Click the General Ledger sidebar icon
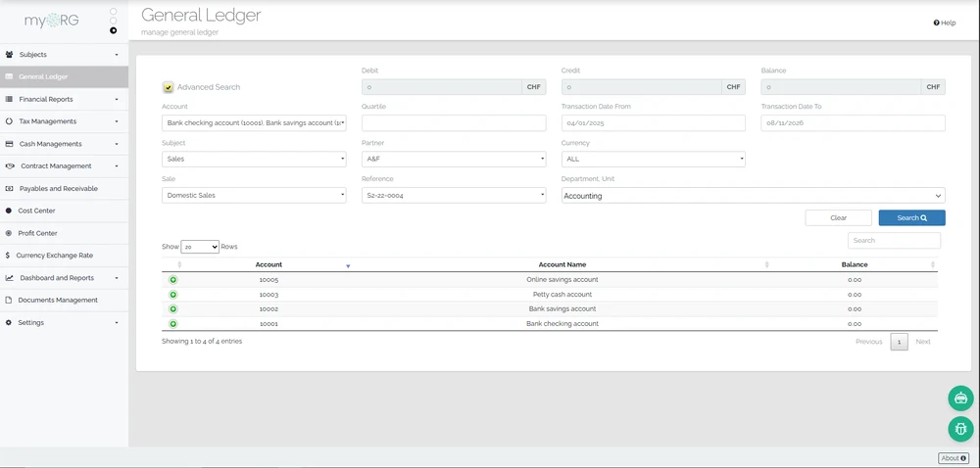The image size is (980, 468). coord(10,76)
